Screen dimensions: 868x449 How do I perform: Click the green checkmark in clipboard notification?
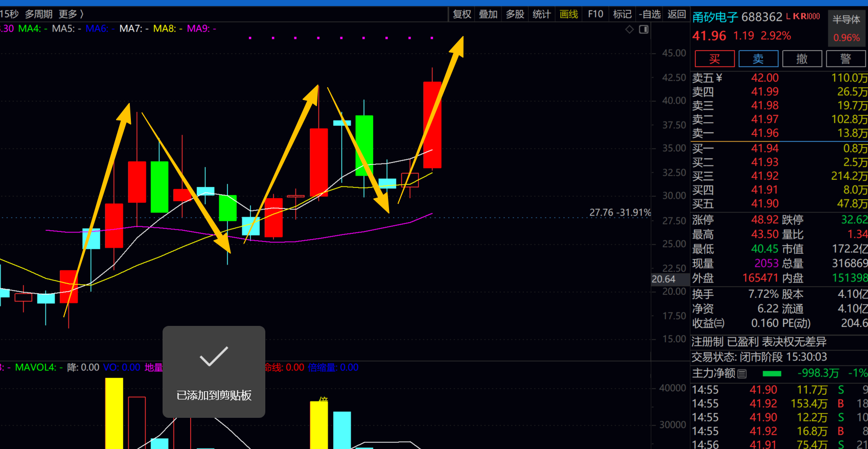(x=214, y=357)
